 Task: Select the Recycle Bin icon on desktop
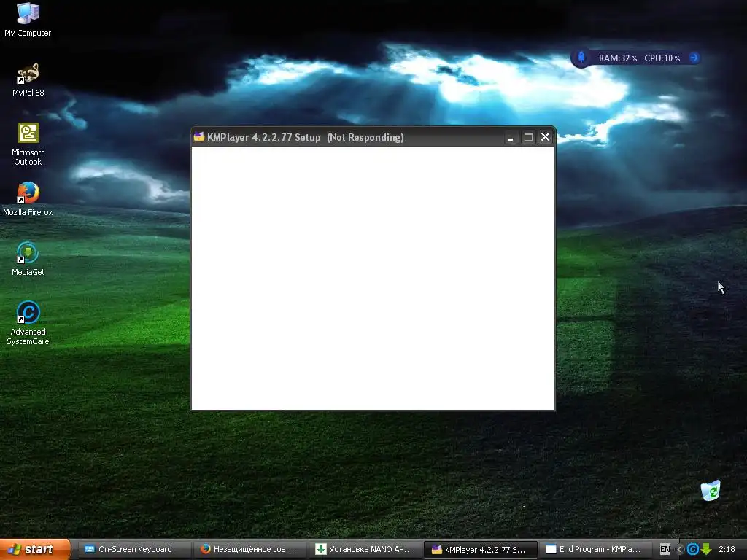(711, 491)
